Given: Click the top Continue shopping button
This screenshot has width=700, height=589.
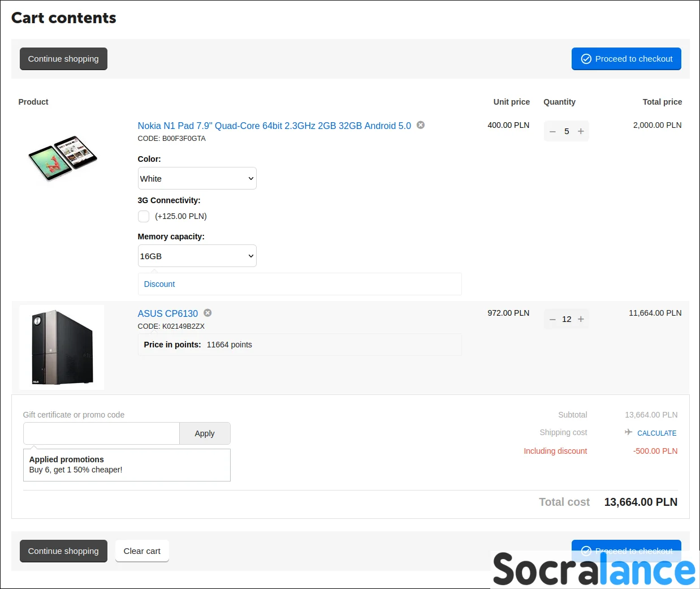Looking at the screenshot, I should [x=63, y=59].
